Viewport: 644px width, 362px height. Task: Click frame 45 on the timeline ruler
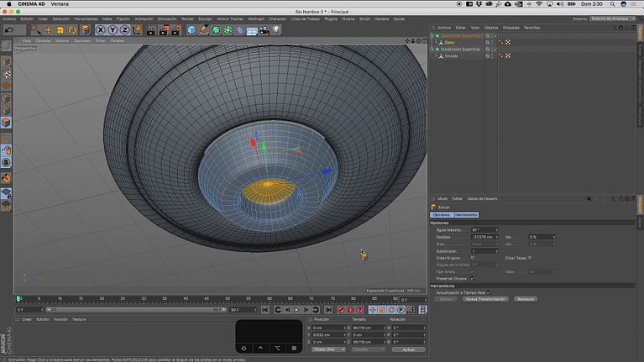click(207, 299)
